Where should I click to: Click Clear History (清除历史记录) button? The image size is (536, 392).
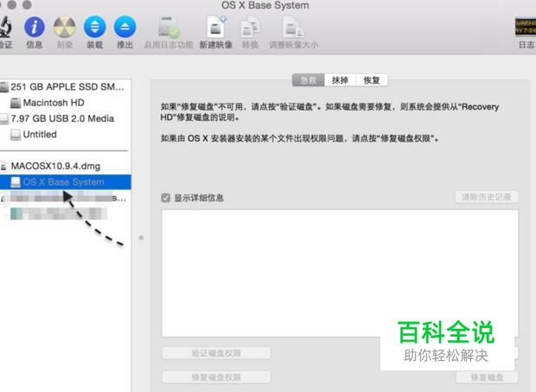point(487,197)
